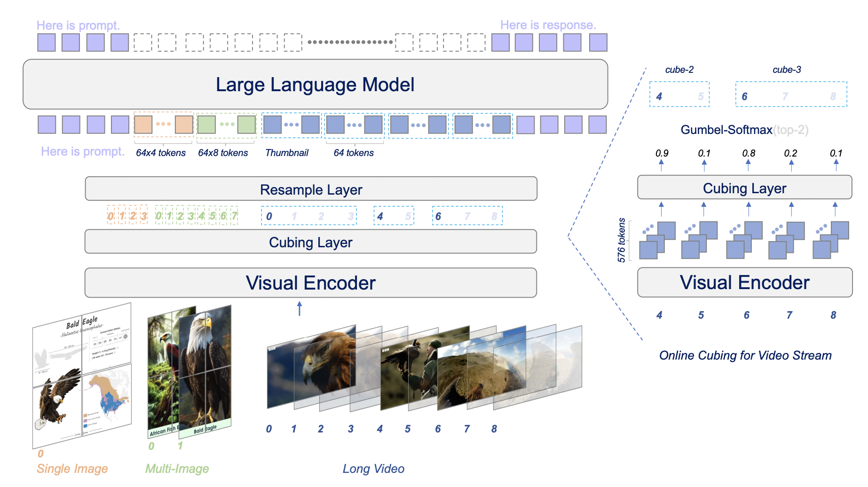Click the "64x8 tokens" label
Viewport: 868px width, 487px height.
click(223, 153)
